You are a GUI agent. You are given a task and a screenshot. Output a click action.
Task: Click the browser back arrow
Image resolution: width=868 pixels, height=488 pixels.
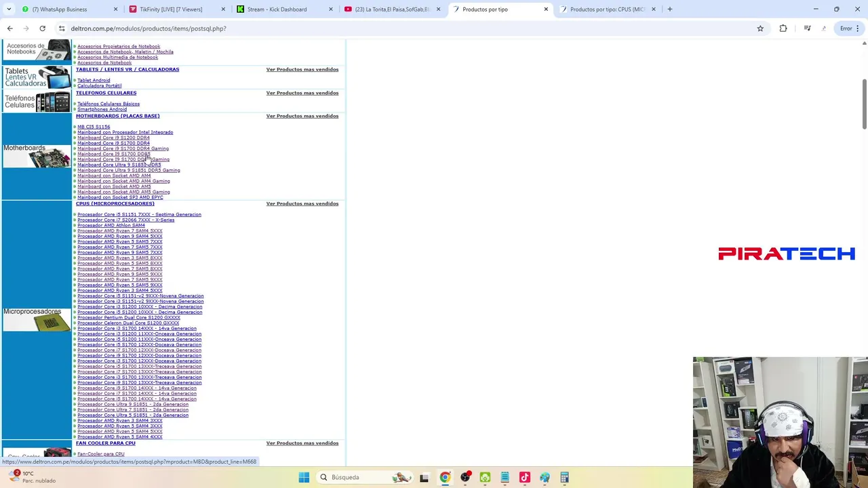(9, 28)
